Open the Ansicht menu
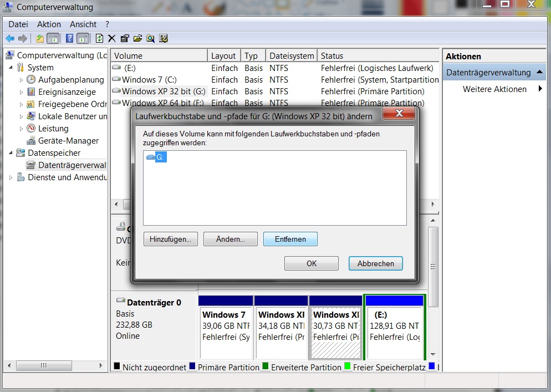 tap(83, 24)
